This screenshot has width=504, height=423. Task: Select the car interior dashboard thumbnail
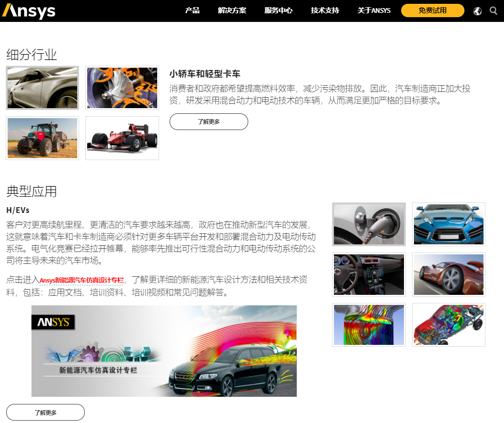tap(369, 275)
